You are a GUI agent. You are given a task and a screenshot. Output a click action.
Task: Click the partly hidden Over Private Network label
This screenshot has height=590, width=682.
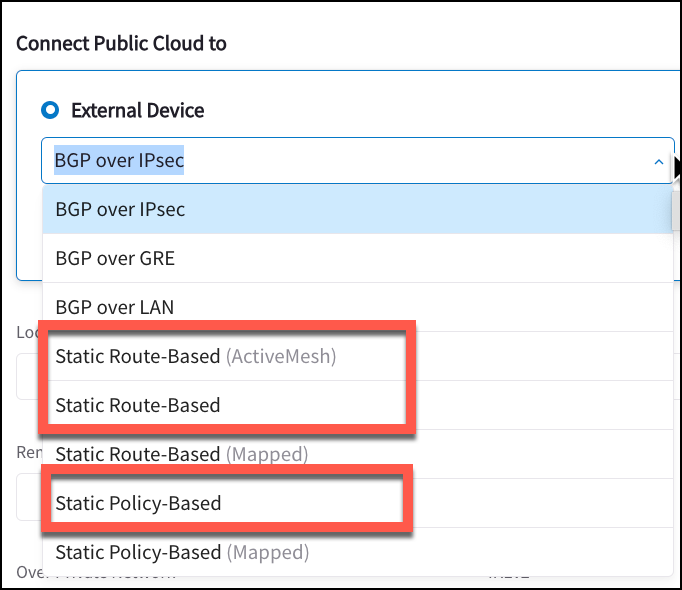coord(28,574)
